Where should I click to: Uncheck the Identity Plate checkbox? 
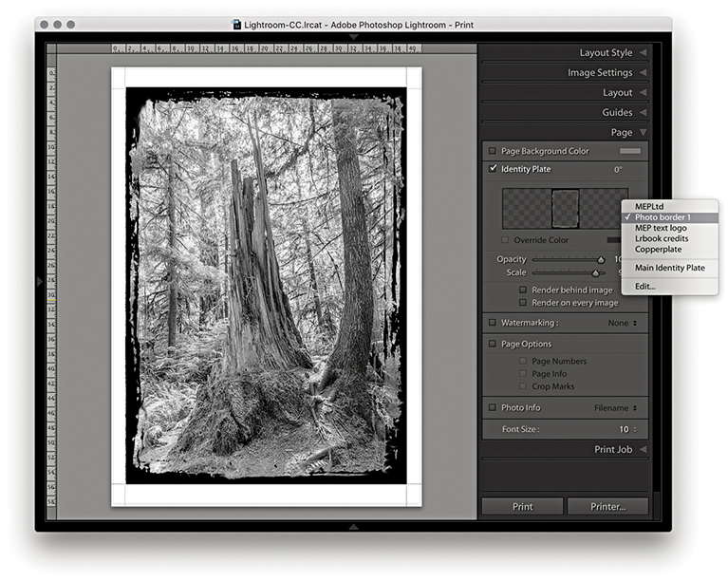click(x=492, y=169)
